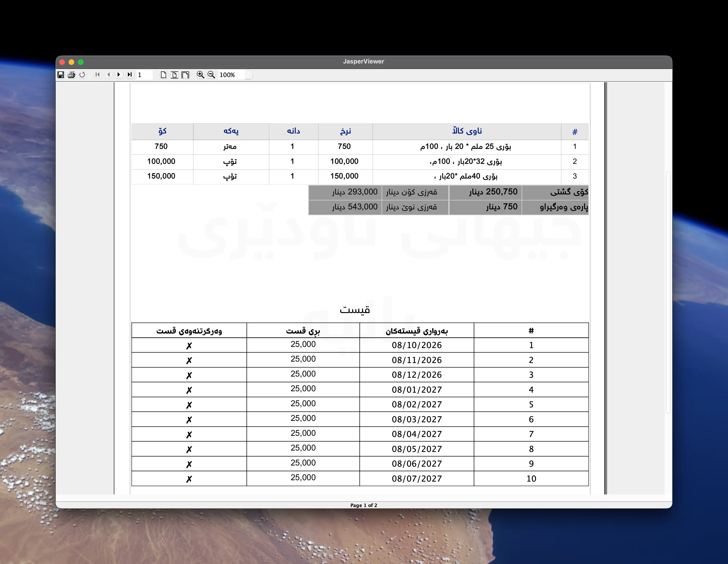The image size is (728, 564).
Task: Select the Fit Page view icon
Action: [x=174, y=75]
